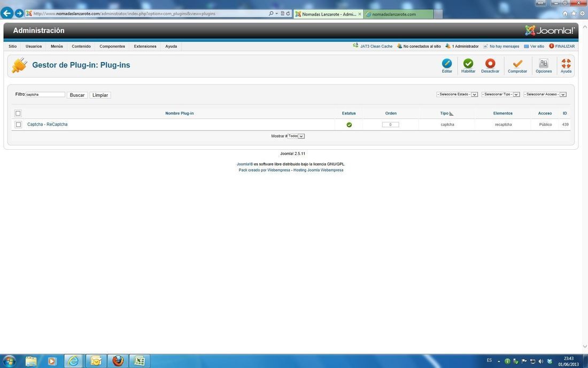Sort by ID column header
588x368 pixels.
pyautogui.click(x=565, y=113)
